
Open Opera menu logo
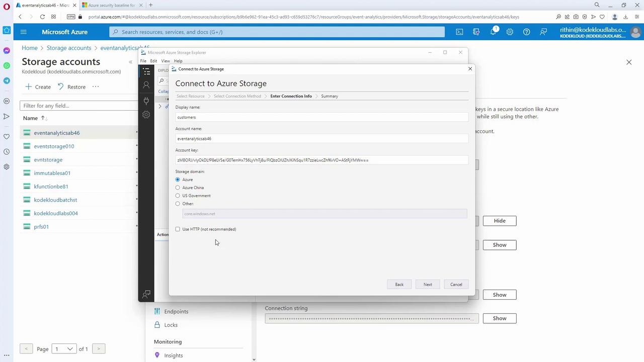[7, 6]
